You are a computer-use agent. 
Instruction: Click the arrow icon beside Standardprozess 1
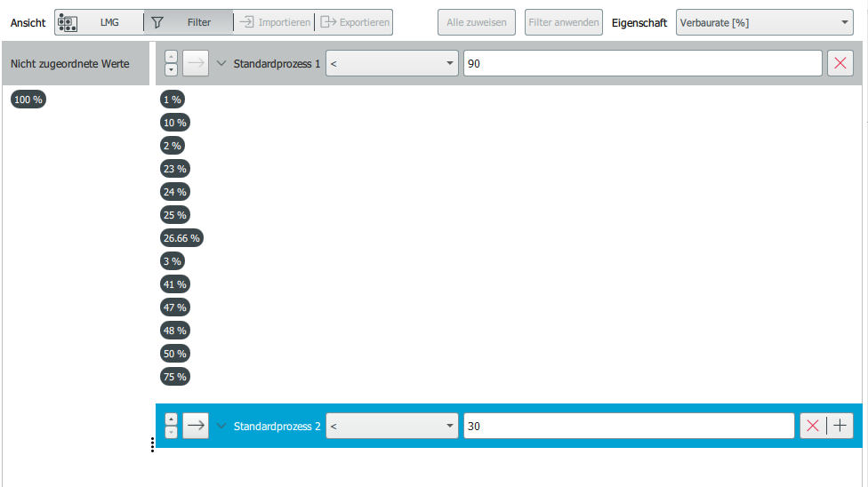(196, 64)
